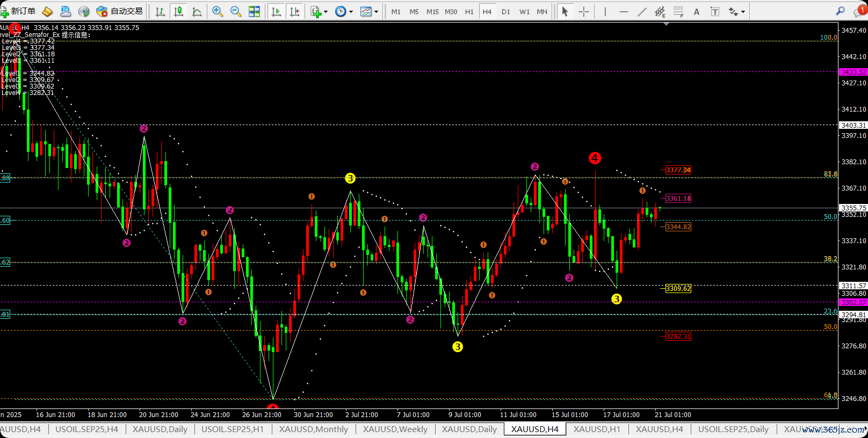Toggle candlestick chart mode
868x438 pixels.
[178, 11]
